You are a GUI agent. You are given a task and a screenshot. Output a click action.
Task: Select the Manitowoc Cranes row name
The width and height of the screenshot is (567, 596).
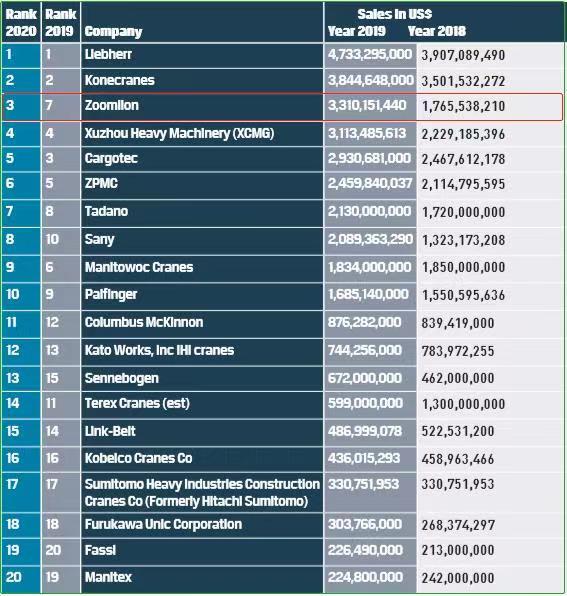[139, 267]
